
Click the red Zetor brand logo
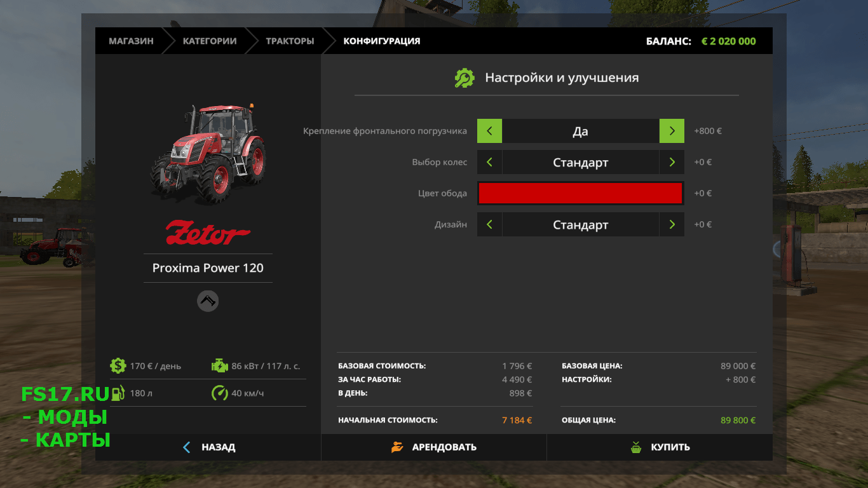tap(208, 233)
